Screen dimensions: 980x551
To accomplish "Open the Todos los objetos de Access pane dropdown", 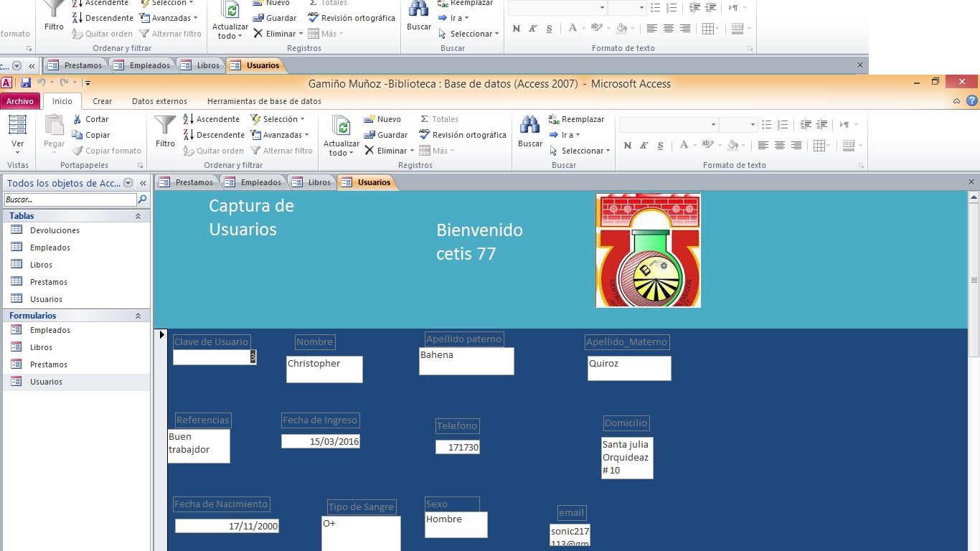I will (x=128, y=183).
